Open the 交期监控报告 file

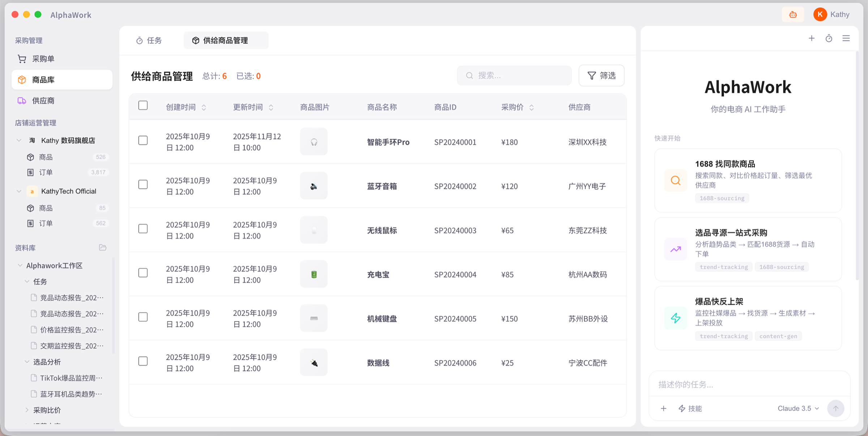[x=68, y=346]
